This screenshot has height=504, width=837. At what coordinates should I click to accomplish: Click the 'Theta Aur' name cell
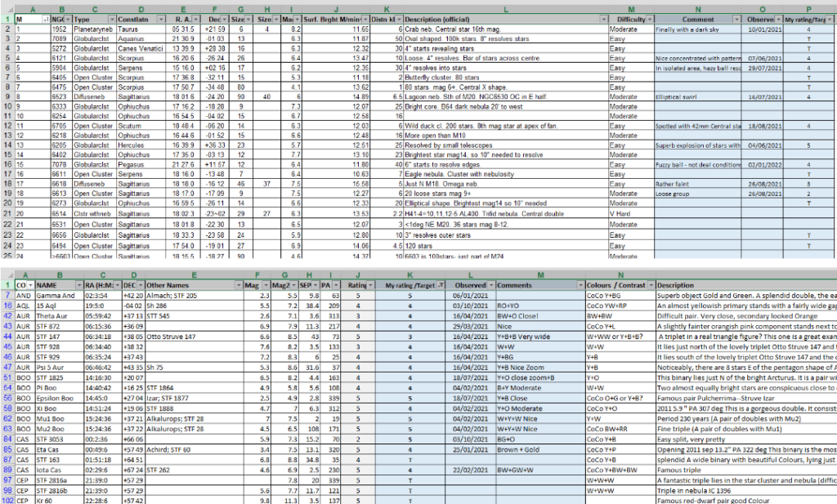(x=59, y=316)
